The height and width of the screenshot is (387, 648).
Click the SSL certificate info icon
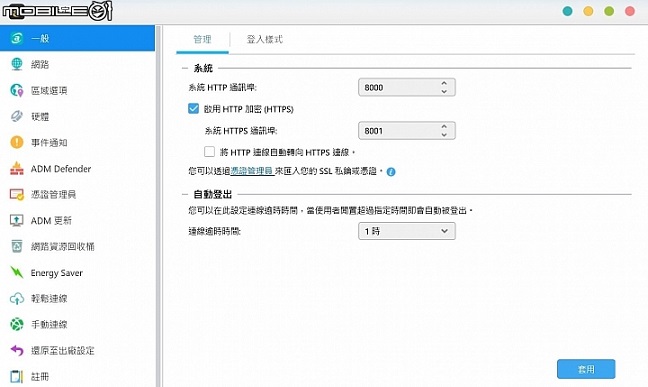click(391, 172)
